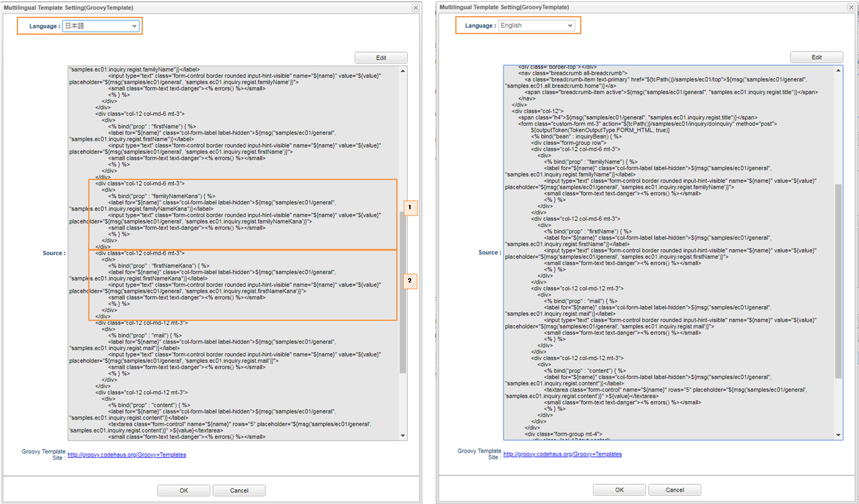Screen dimensions: 859x504
Task: Click scroll-up arrow of English source area
Action: click(839, 70)
